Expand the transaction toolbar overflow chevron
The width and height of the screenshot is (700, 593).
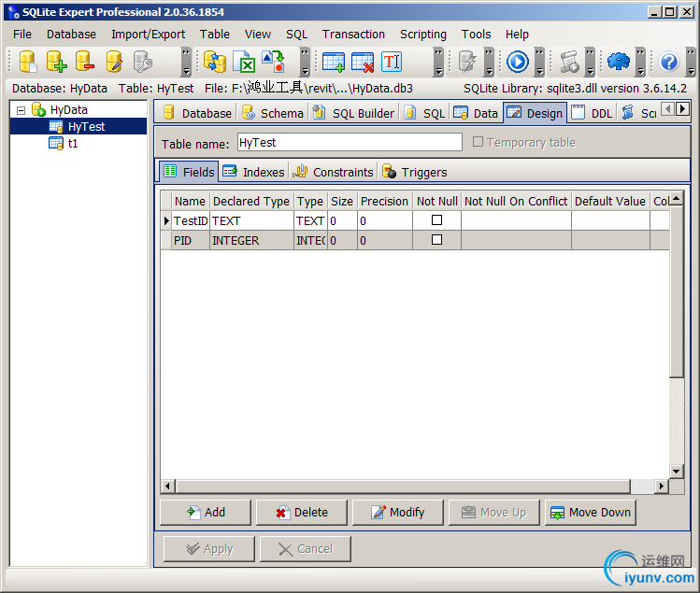(x=540, y=62)
